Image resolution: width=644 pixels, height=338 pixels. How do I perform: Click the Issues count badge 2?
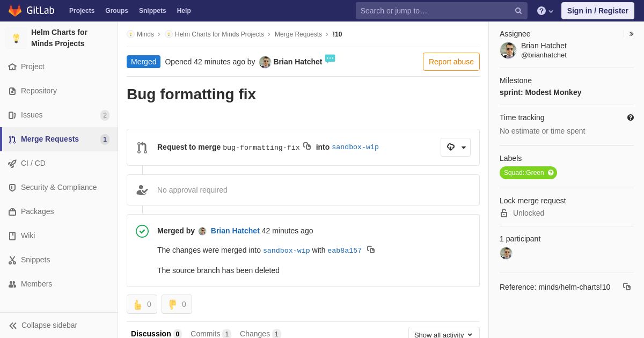105,115
